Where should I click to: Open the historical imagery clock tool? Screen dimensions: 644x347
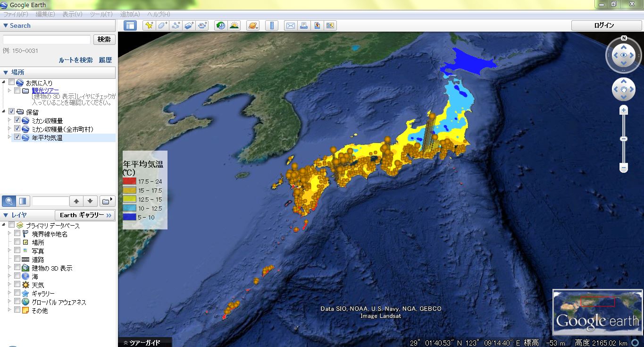point(220,25)
